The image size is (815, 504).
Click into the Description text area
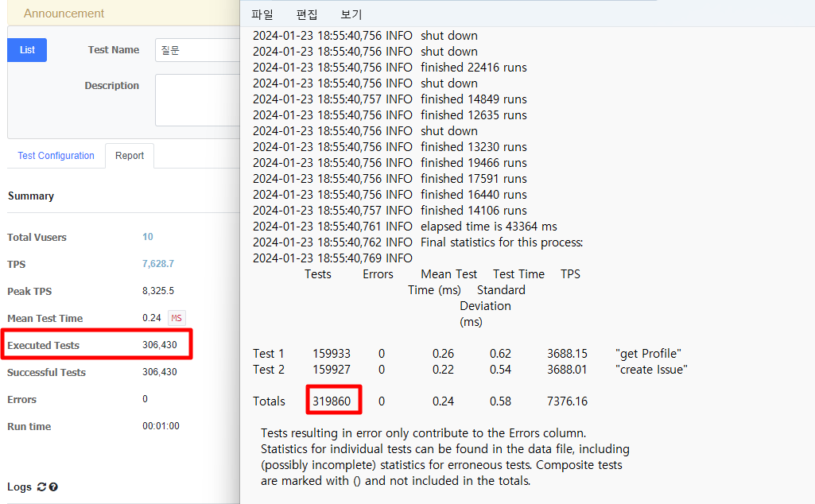(197, 100)
